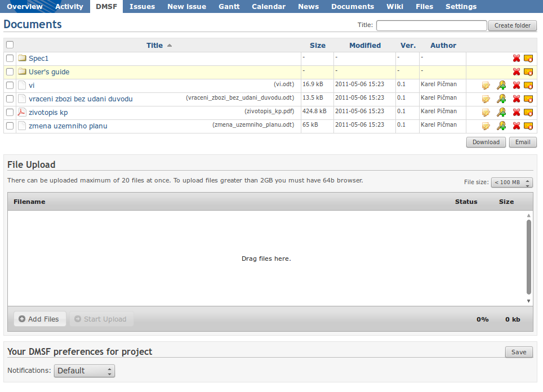Click lock key icon for vraceni zbozi row

point(501,99)
